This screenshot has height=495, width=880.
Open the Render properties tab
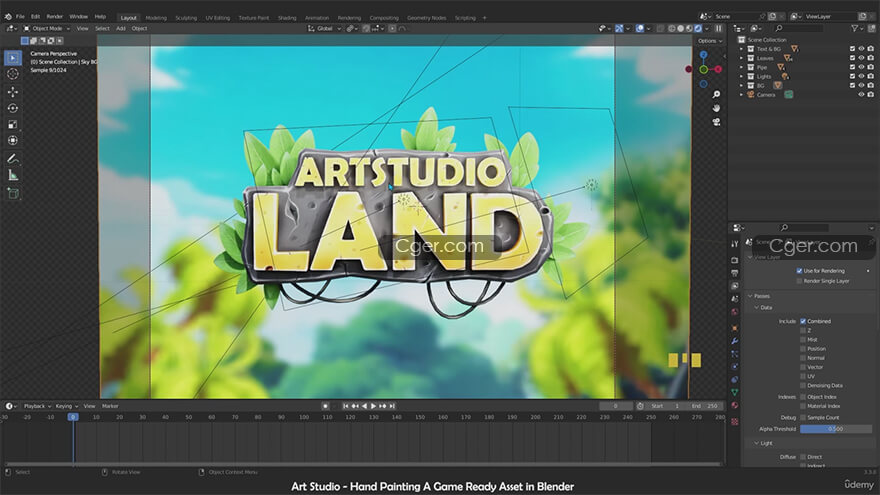735,260
